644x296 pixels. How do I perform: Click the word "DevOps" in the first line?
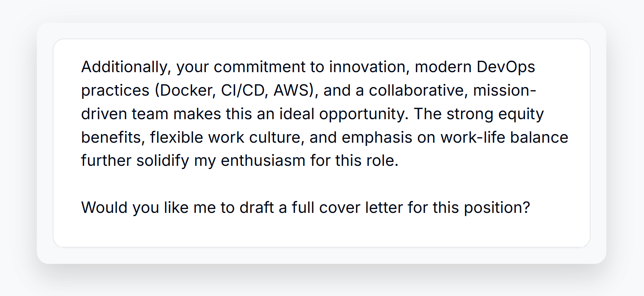pyautogui.click(x=506, y=67)
